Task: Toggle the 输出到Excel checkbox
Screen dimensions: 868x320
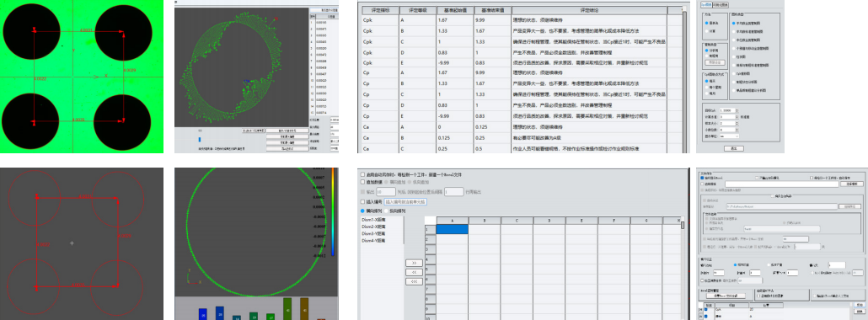Action: 703,178
